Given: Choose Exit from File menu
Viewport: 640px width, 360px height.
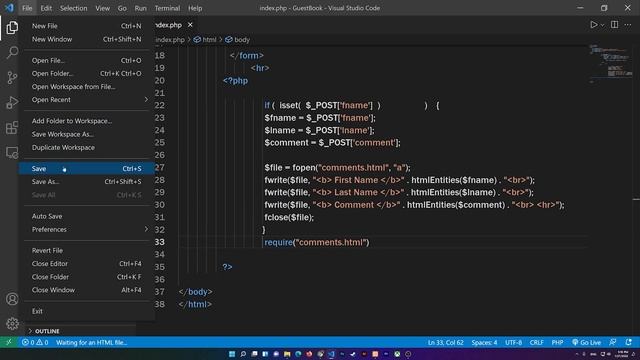Looking at the screenshot, I should coord(87,311).
